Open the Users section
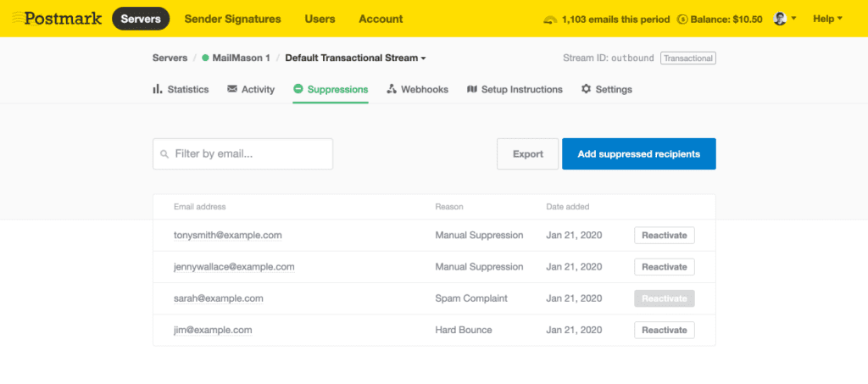Viewport: 868px width, 384px height. [x=320, y=19]
